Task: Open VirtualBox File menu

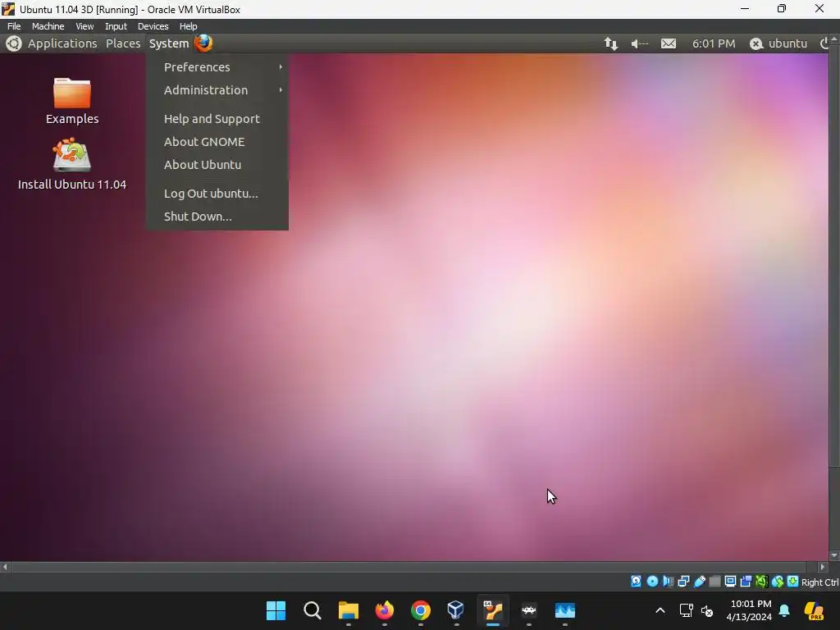Action: [14, 26]
